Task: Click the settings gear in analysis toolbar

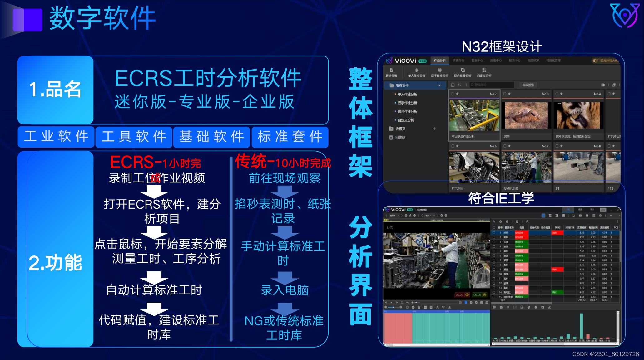Action: (600, 216)
